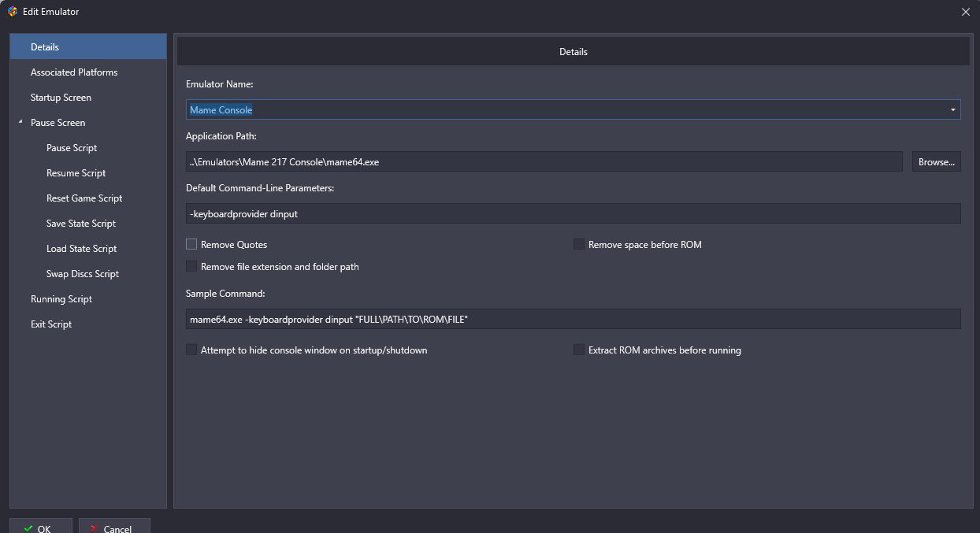The height and width of the screenshot is (533, 980).
Task: Click the Default Command-Line Parameters label
Action: 260,187
